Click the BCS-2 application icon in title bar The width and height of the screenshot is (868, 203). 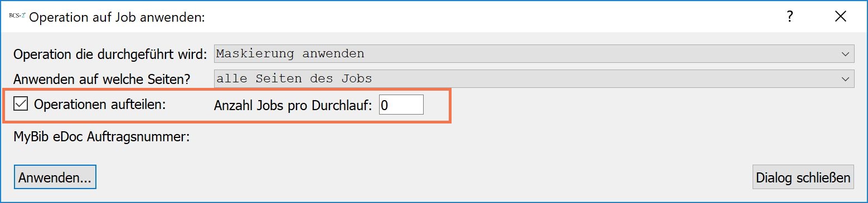(17, 16)
